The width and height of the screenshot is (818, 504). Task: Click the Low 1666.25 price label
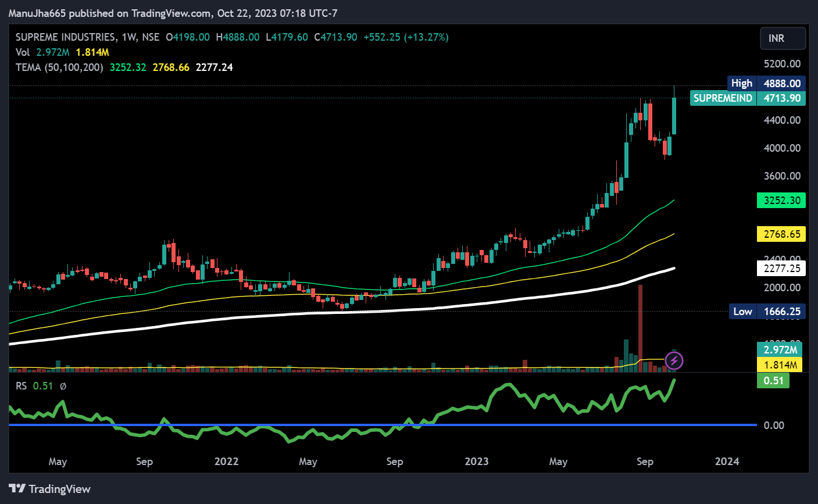point(767,312)
